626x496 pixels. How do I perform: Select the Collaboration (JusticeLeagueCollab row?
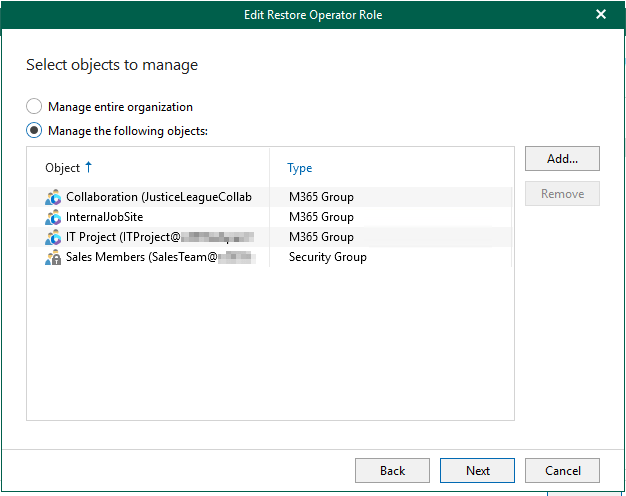[158, 197]
